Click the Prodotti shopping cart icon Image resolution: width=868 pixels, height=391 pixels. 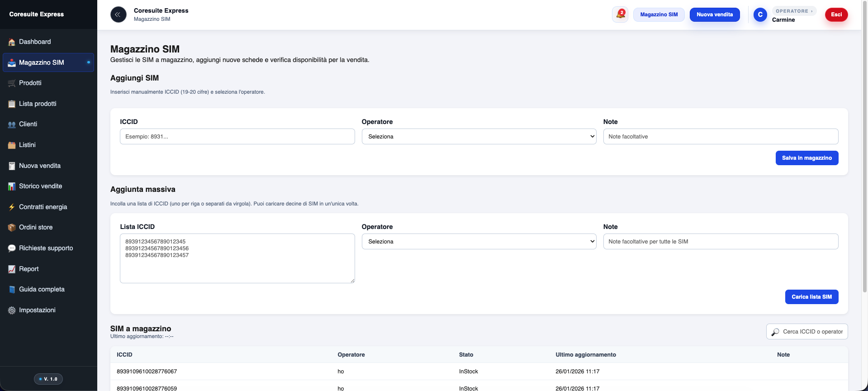click(x=12, y=83)
